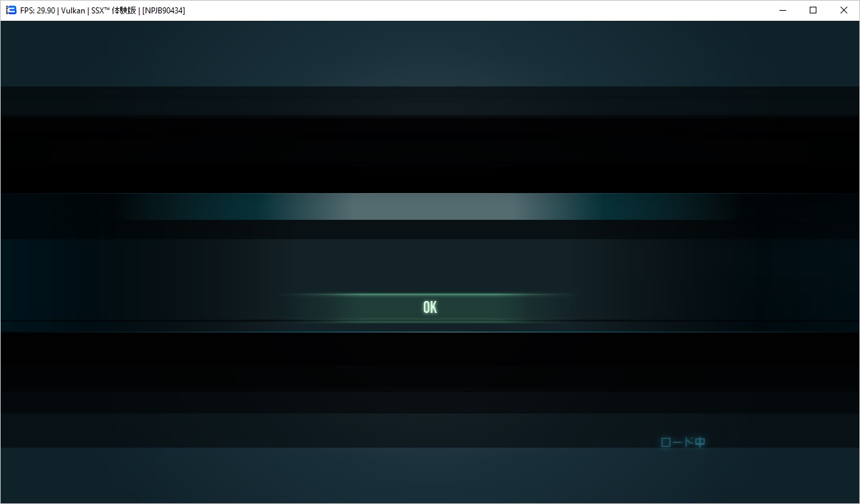Click the black band above highlight bar

[429, 154]
